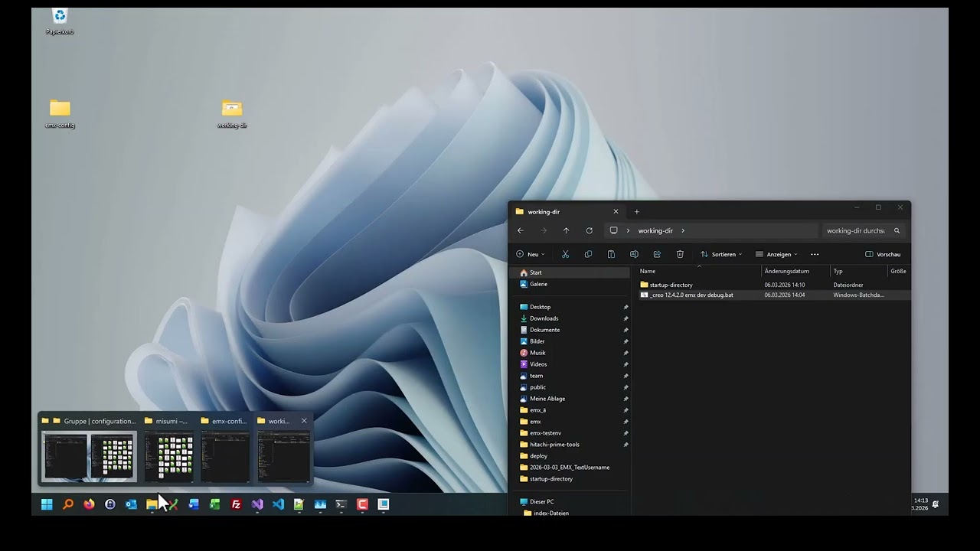Launch Firefox from the taskbar
This screenshot has height=551, width=980.
pos(89,504)
